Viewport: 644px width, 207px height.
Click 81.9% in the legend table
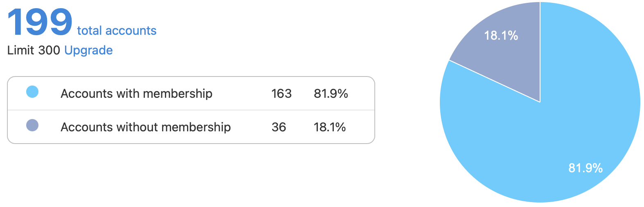pos(331,94)
